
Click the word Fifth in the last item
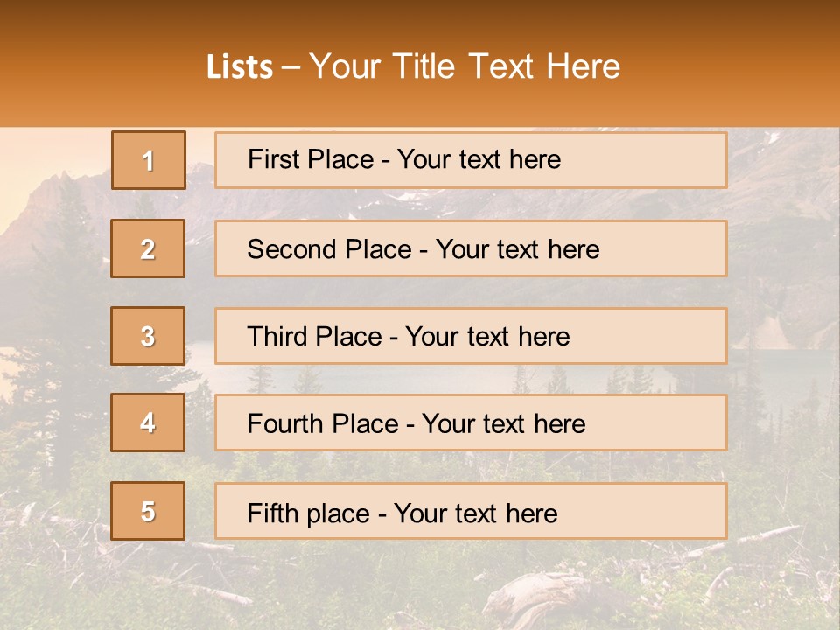(x=273, y=513)
